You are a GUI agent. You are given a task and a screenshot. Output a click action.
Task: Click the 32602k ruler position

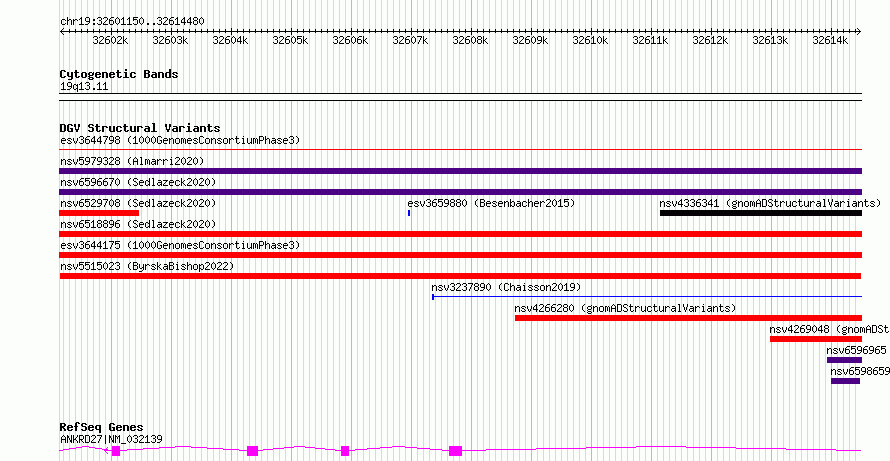click(111, 40)
